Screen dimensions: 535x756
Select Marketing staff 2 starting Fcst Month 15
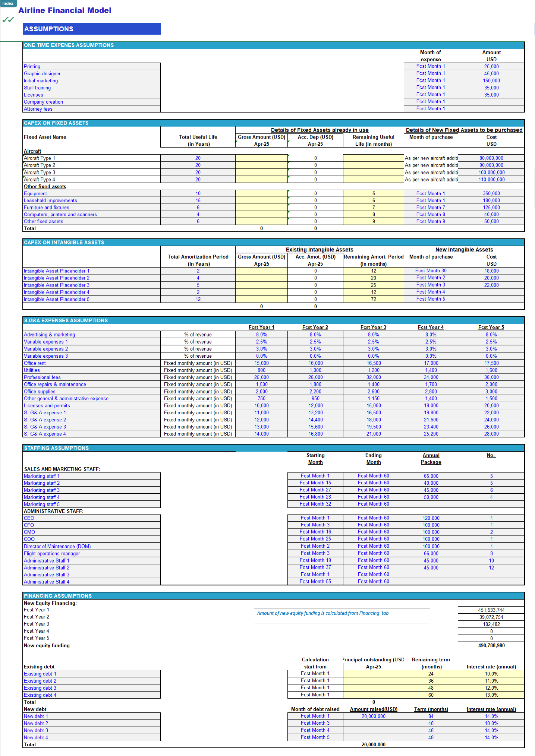(x=315, y=483)
